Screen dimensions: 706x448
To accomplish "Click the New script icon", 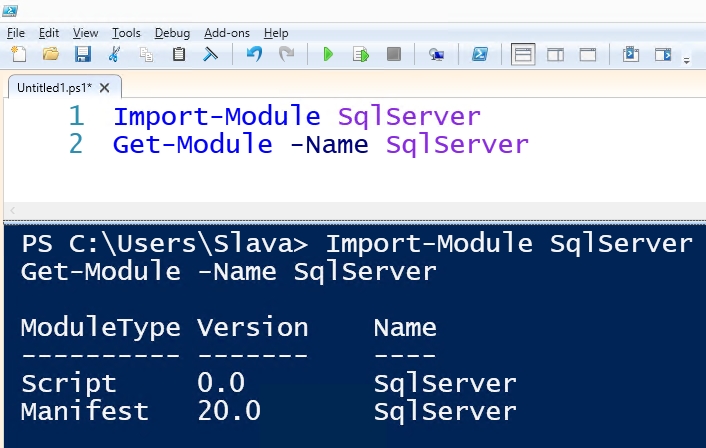I will 18,54.
